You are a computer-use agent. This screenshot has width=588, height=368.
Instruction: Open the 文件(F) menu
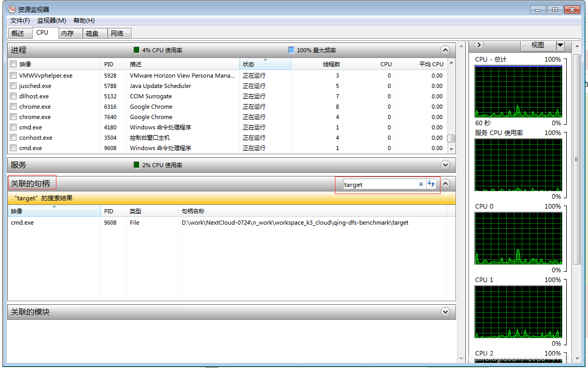click(20, 21)
